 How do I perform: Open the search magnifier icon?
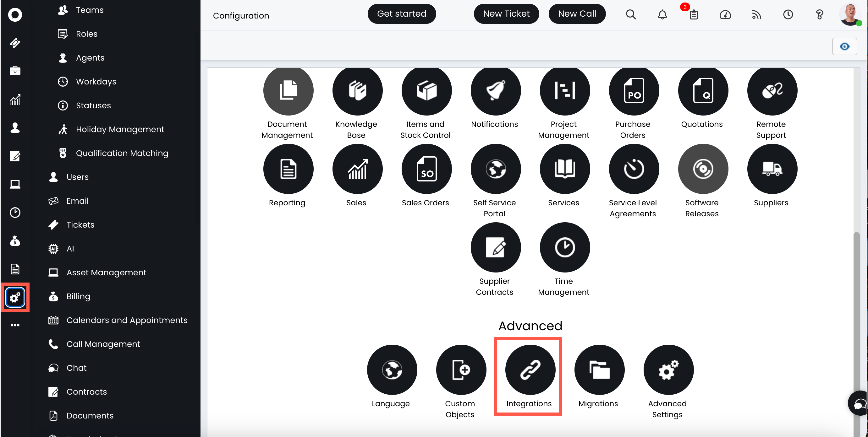(631, 14)
